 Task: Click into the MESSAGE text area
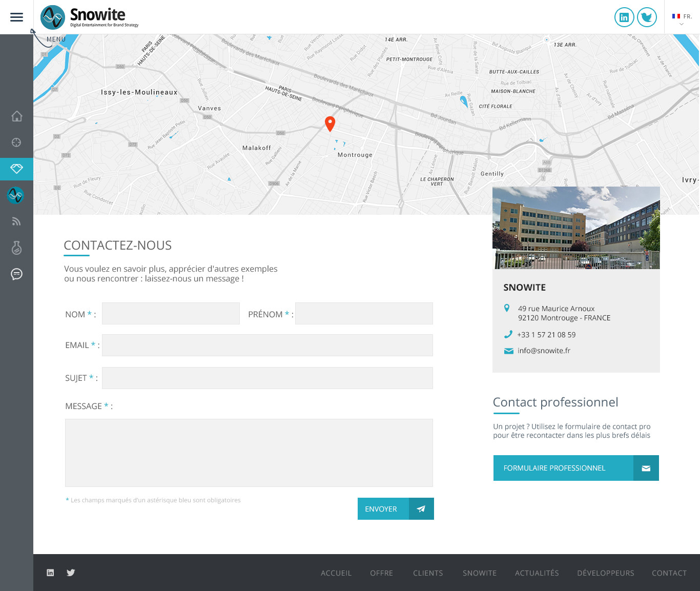tap(249, 453)
